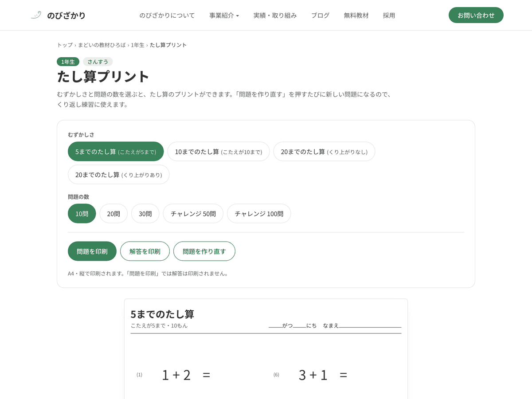The image size is (532, 399).
Task: Choose 20までのたし算 くり上がりあり
Action: tap(118, 175)
